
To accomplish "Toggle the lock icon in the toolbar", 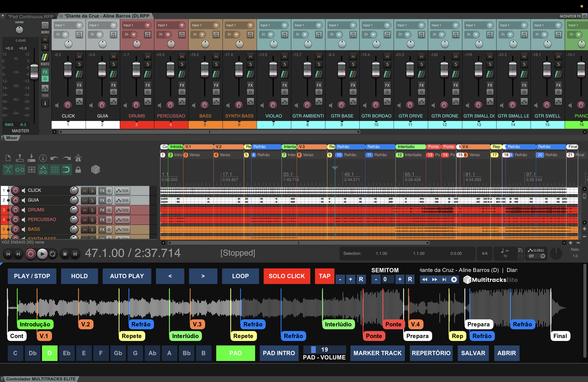I will pos(78,170).
